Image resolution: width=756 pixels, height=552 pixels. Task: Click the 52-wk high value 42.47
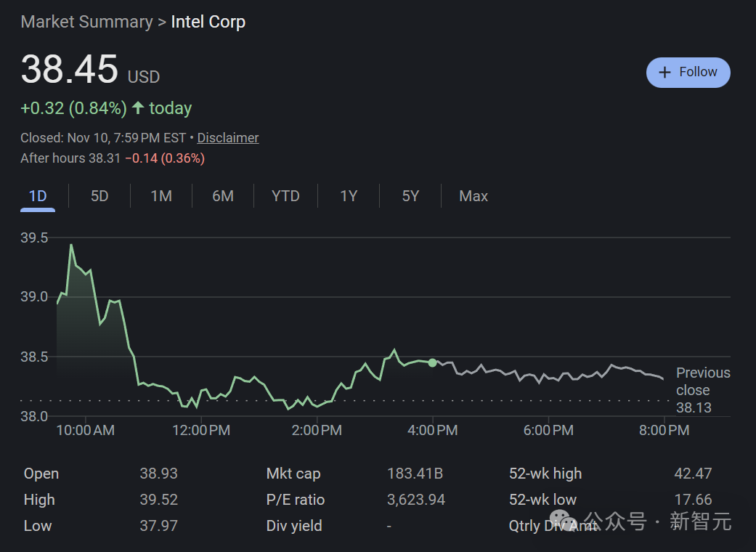click(693, 474)
